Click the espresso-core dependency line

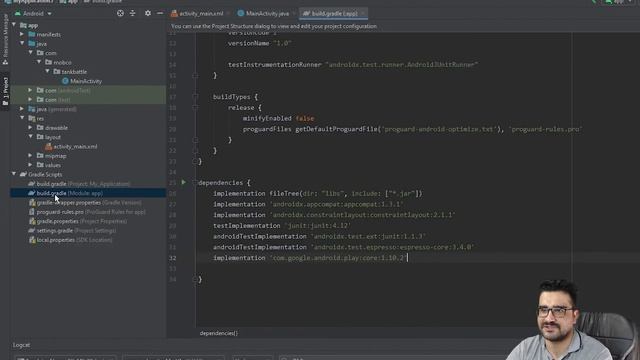344,247
